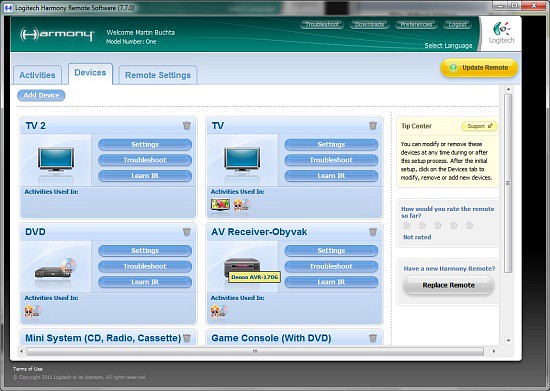Rate the remote with the third star
This screenshot has height=391, width=550.
tap(438, 225)
